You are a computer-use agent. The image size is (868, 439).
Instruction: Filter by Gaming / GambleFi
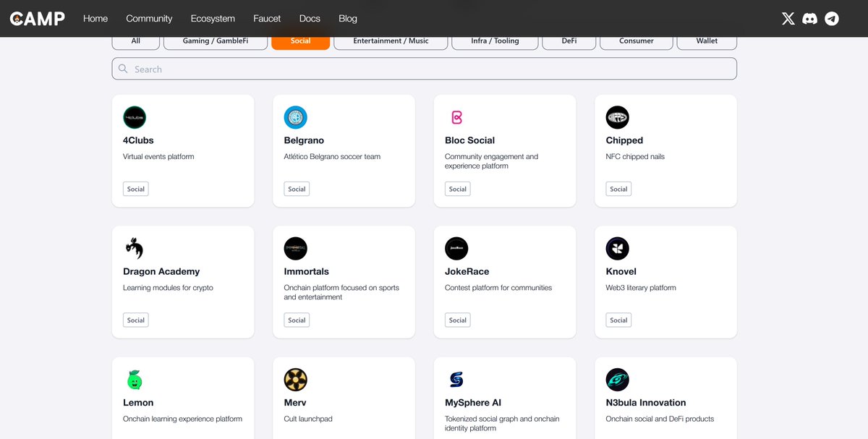(216, 41)
